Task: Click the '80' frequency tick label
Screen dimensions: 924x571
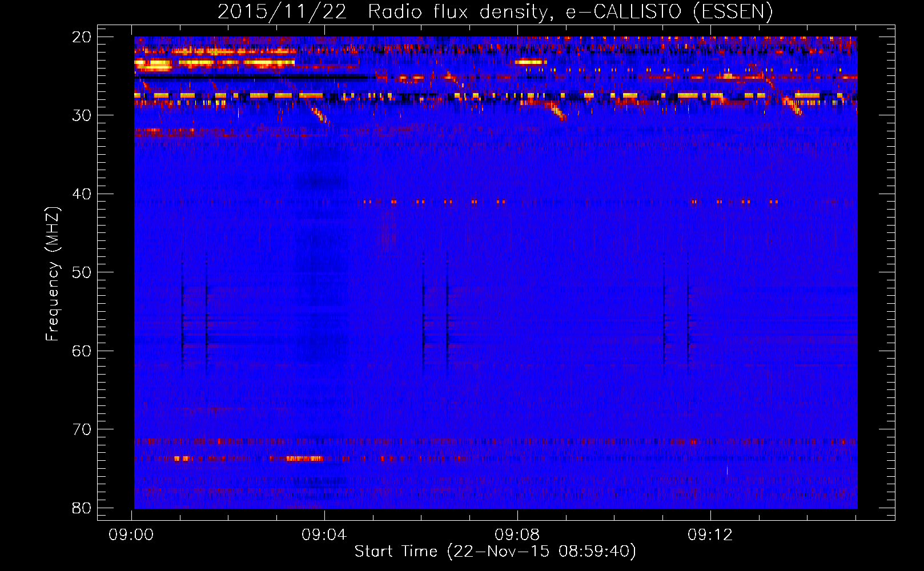Action: (x=82, y=508)
